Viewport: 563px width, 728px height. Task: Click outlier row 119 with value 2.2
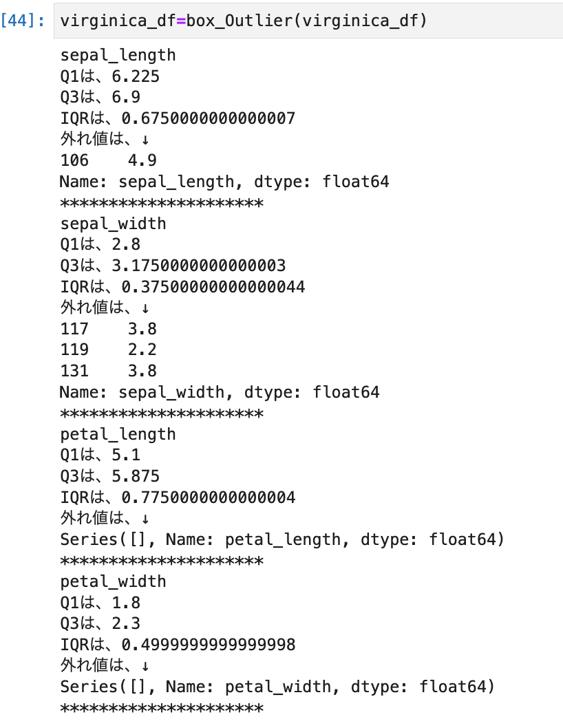click(x=108, y=350)
